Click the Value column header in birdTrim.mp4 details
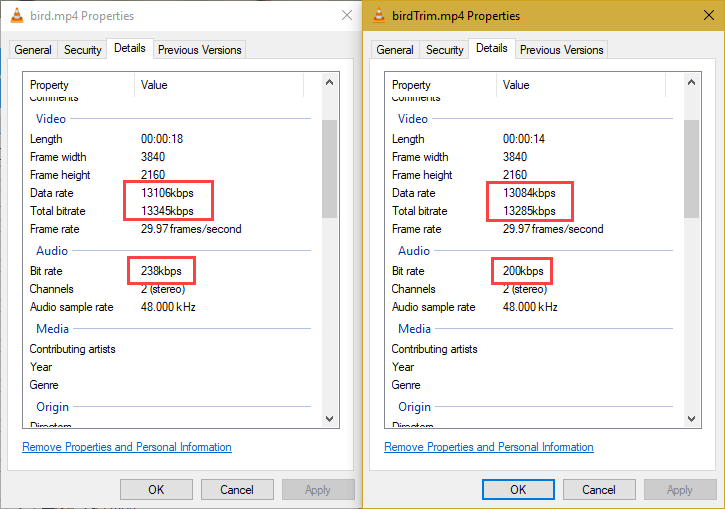Image resolution: width=725 pixels, height=509 pixels. [516, 85]
